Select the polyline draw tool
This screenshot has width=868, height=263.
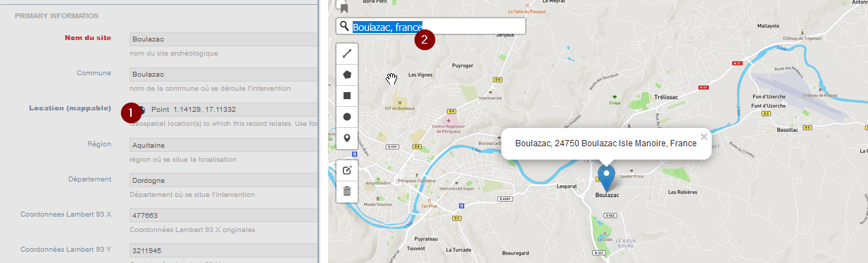click(x=347, y=53)
